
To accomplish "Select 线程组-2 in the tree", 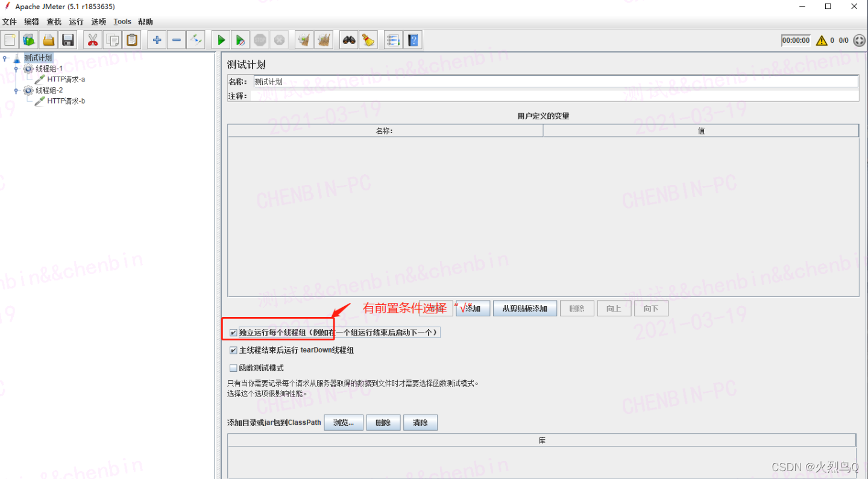I will click(x=49, y=90).
